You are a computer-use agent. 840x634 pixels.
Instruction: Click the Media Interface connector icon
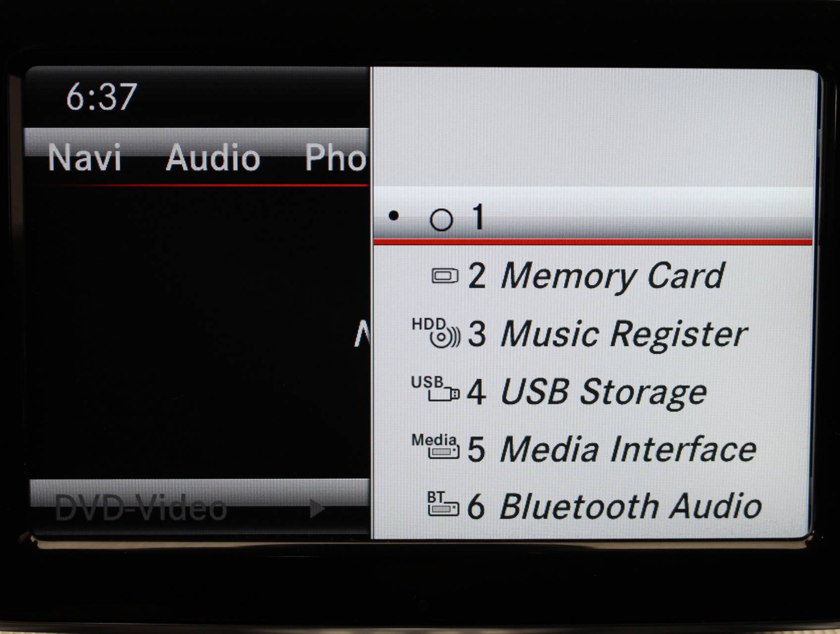point(435,446)
